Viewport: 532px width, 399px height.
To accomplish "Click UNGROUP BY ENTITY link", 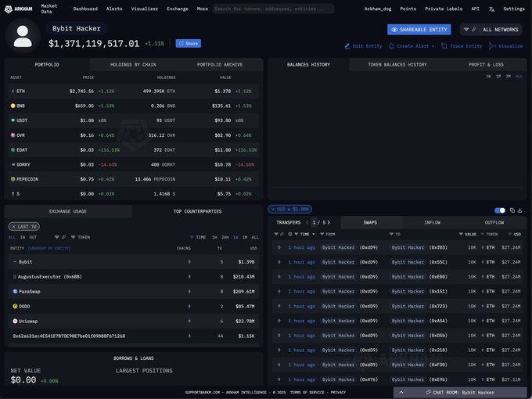I will (49, 248).
